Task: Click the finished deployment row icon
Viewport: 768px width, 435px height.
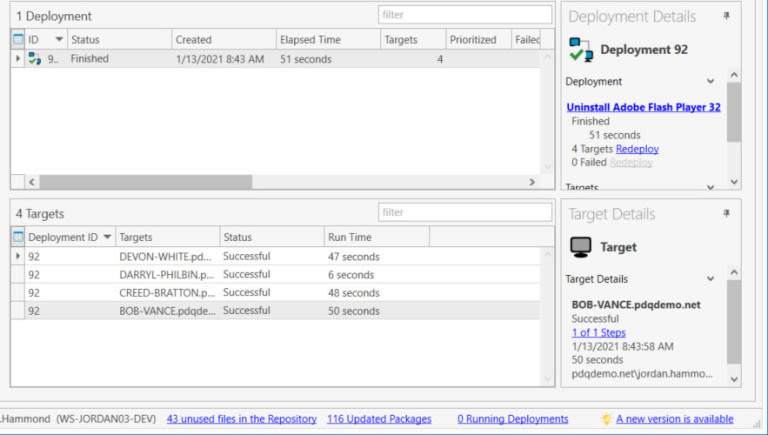Action: (34, 59)
